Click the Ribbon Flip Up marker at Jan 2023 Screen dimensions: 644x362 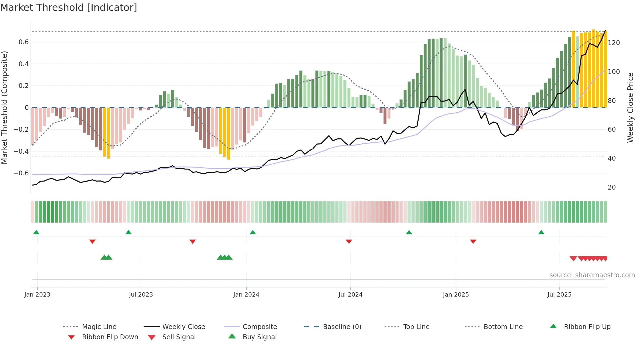click(36, 232)
